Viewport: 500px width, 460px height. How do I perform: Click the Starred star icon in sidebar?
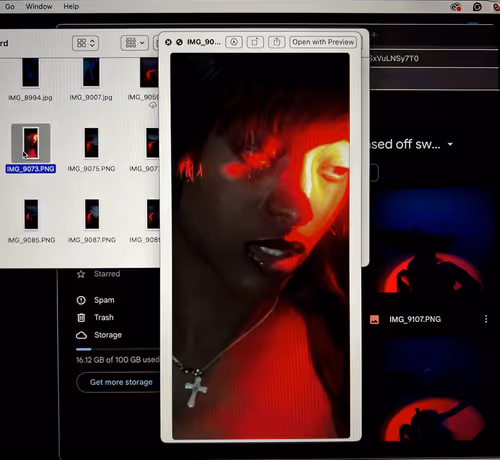pyautogui.click(x=81, y=274)
